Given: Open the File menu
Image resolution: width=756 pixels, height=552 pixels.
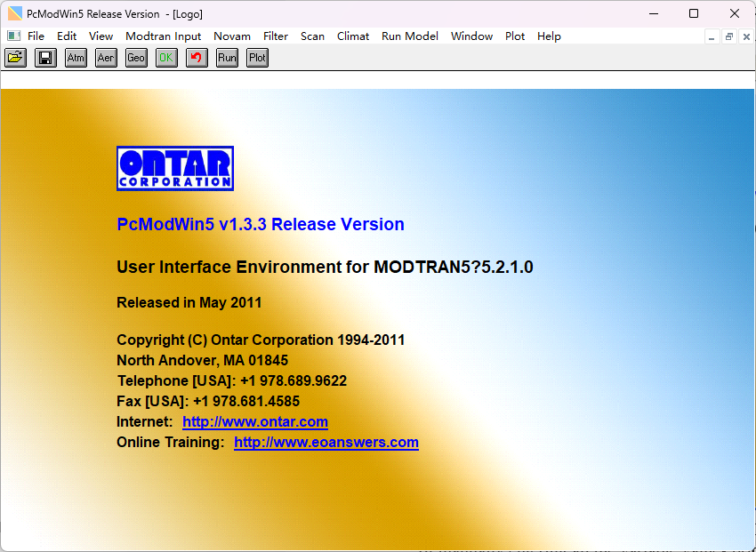Looking at the screenshot, I should pyautogui.click(x=36, y=36).
